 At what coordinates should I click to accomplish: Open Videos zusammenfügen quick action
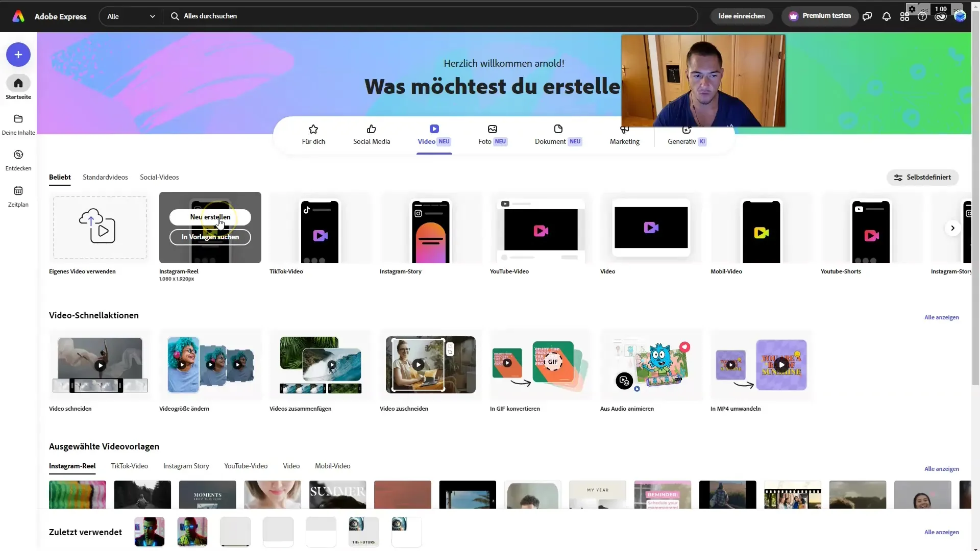(x=321, y=365)
